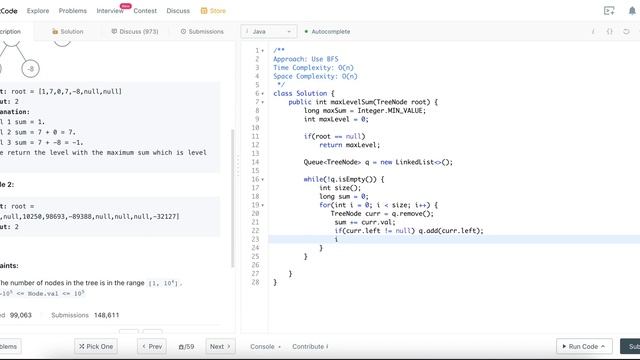Viewport: 640px width, 360px height.
Task: Click the Run Code button
Action: coord(584,346)
